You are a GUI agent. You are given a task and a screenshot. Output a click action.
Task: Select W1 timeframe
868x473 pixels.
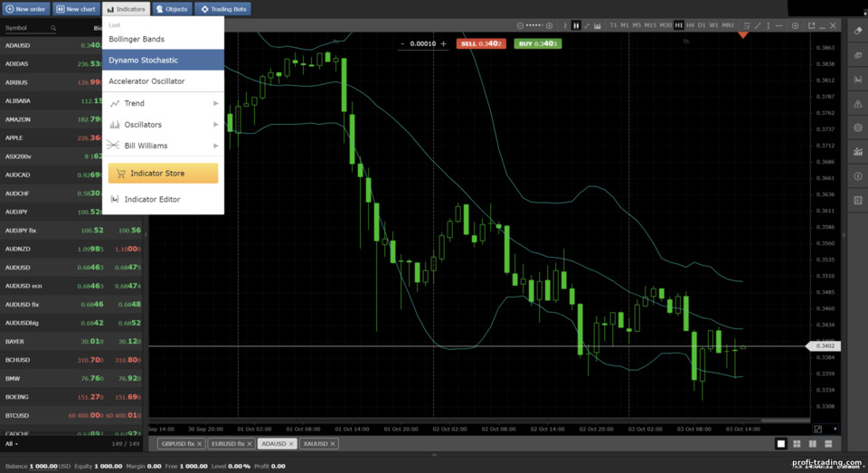click(x=713, y=25)
